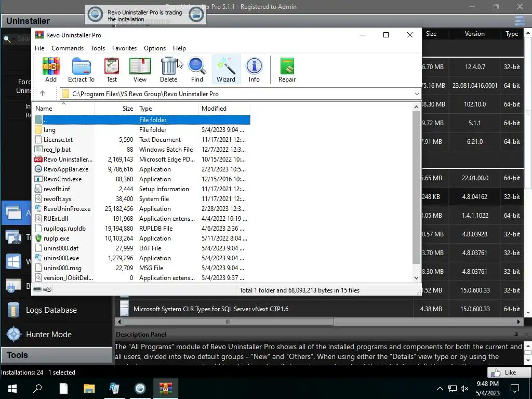Select RevoCmd.exe

(x=142, y=179)
